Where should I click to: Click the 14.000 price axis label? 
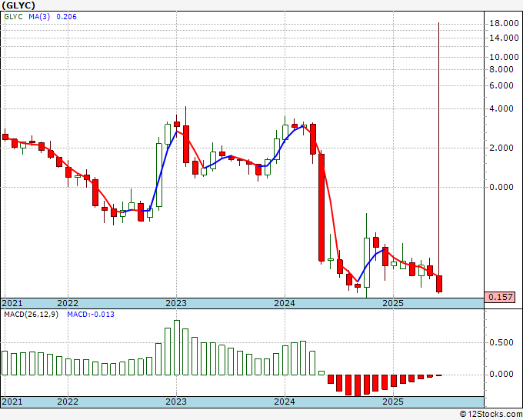coord(504,38)
